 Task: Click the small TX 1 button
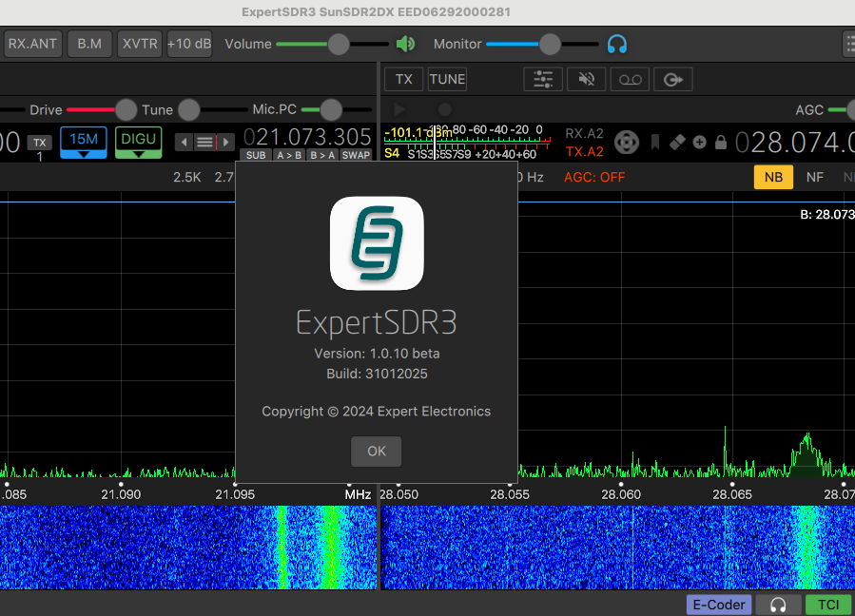pyautogui.click(x=39, y=143)
